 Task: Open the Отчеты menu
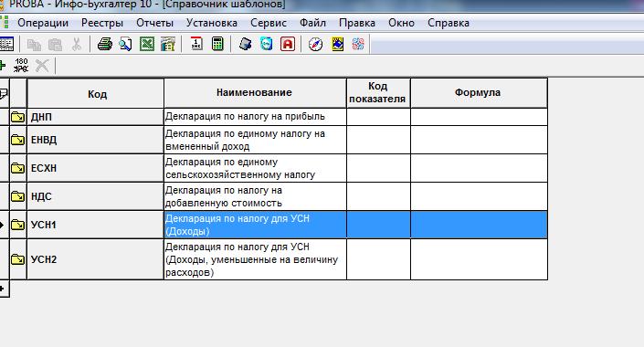coord(155,23)
